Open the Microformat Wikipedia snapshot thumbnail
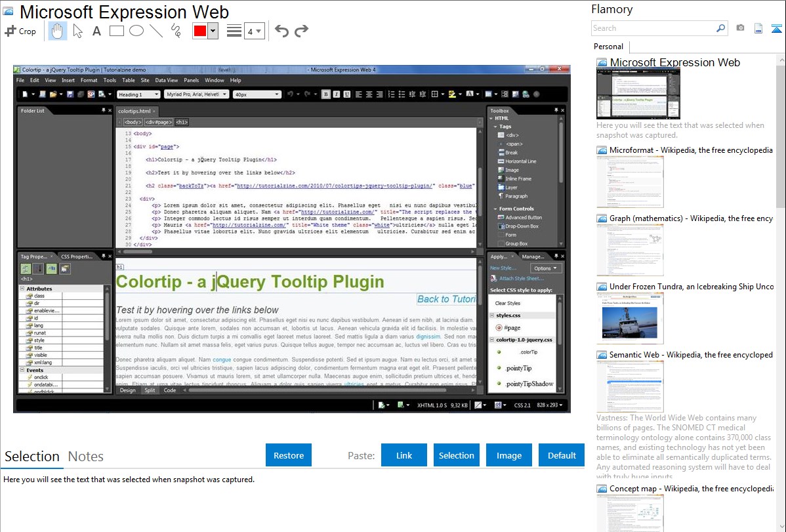 point(630,182)
